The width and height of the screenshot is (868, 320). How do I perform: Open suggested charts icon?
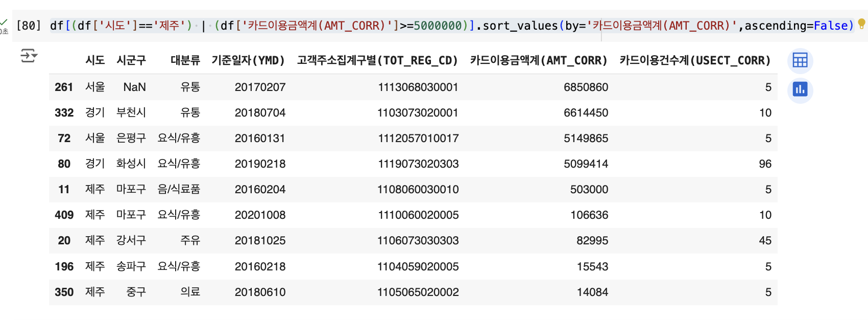(800, 90)
